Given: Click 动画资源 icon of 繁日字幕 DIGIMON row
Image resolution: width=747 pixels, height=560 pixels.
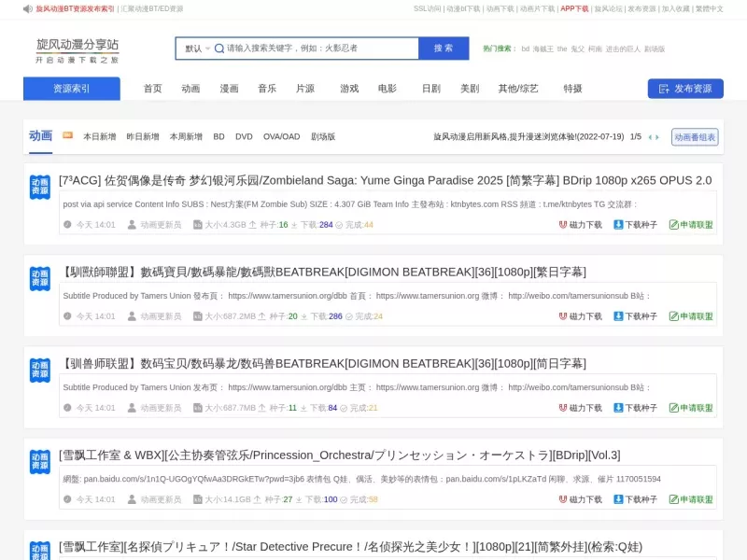Looking at the screenshot, I should (40, 278).
